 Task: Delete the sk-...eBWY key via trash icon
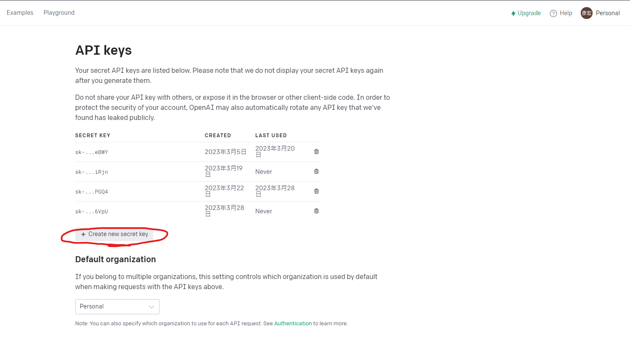(316, 151)
